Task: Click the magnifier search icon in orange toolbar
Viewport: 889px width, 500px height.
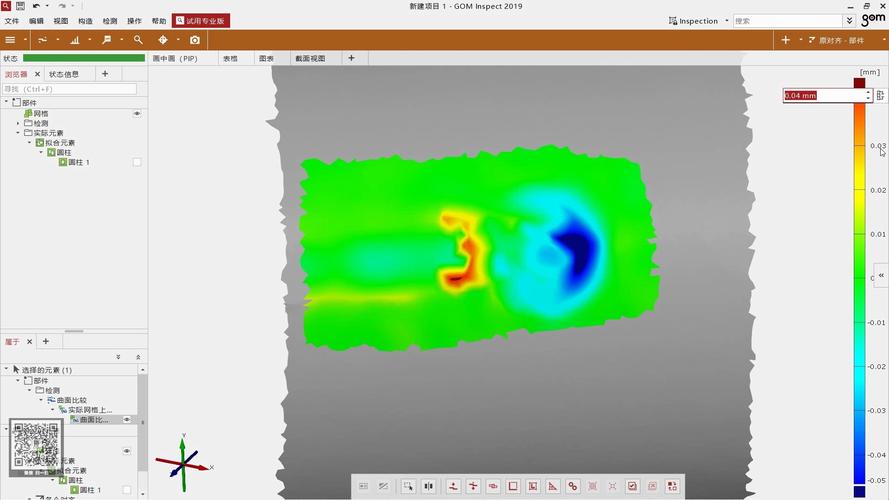Action: [138, 40]
